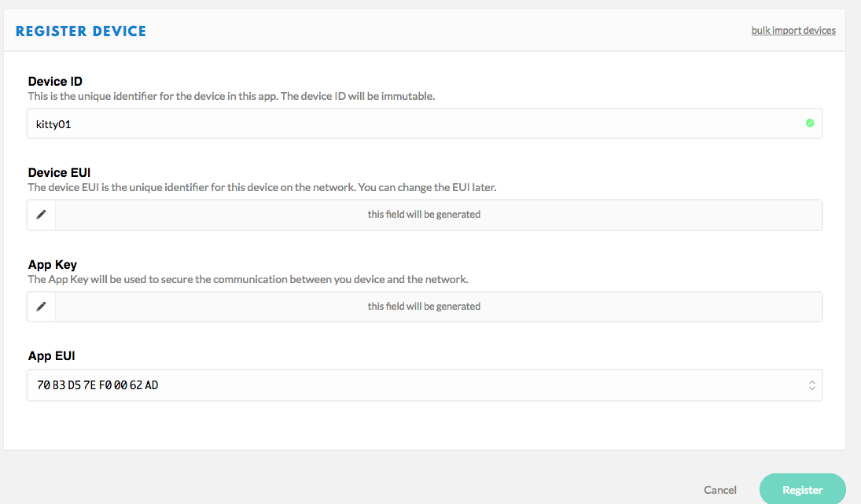Open the bulk import devices page

pos(793,30)
